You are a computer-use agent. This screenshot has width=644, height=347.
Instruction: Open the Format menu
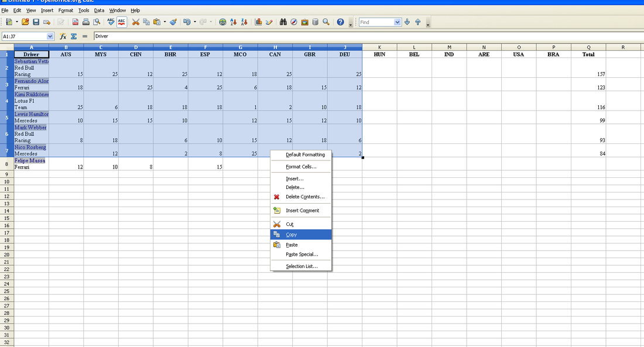coord(66,11)
